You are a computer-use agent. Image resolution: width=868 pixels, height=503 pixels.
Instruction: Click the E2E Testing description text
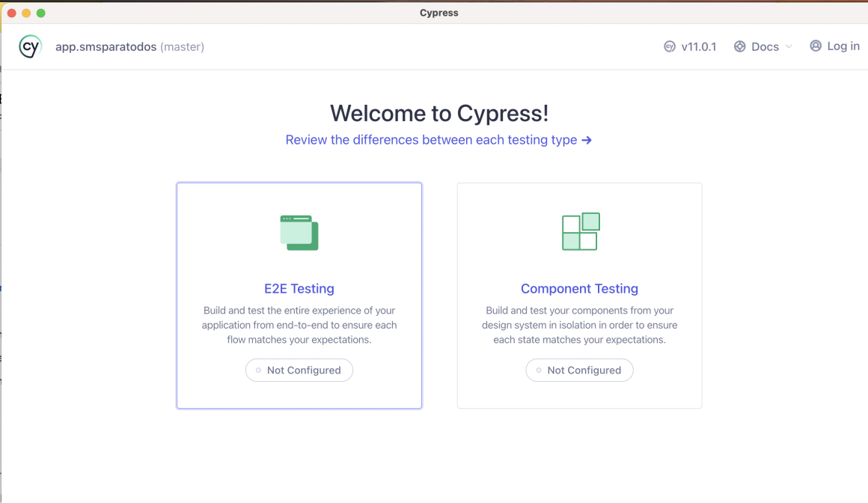pyautogui.click(x=299, y=325)
